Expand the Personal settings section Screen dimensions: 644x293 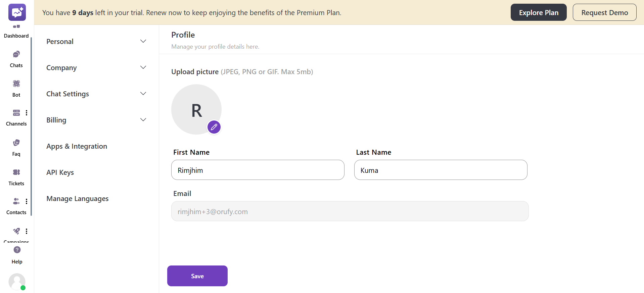[143, 41]
